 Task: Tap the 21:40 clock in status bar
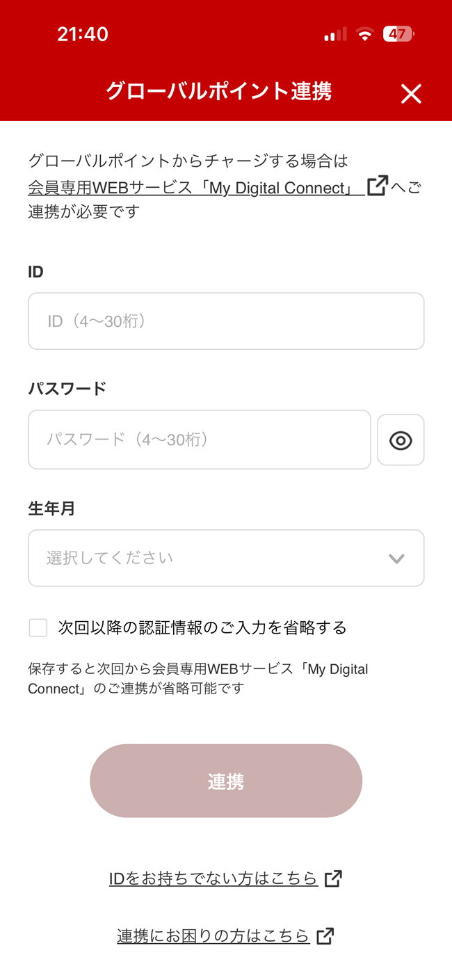(x=83, y=34)
